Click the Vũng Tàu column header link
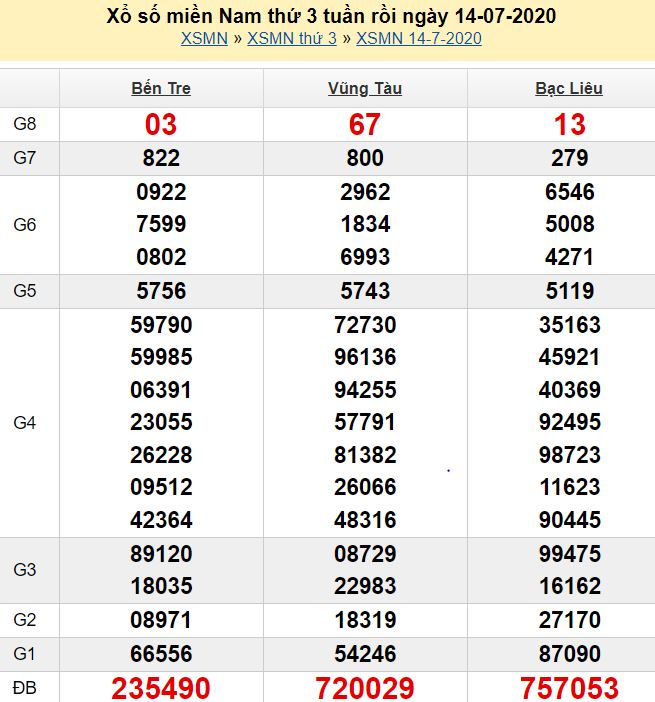The width and height of the screenshot is (655, 702). [x=364, y=88]
